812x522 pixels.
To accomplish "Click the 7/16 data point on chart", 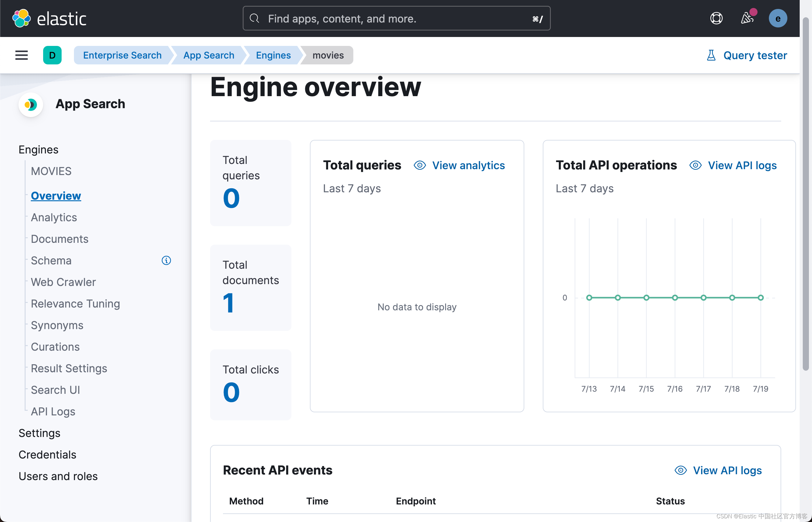I will (x=675, y=298).
